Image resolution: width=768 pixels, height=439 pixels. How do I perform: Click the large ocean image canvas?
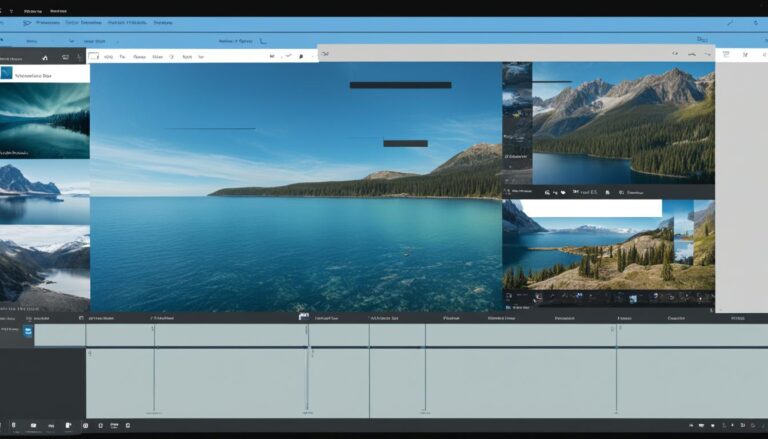click(296, 187)
